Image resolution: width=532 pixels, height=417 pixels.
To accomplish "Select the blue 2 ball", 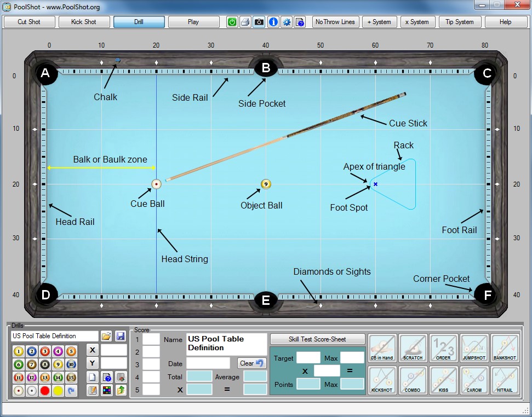I will tap(32, 351).
